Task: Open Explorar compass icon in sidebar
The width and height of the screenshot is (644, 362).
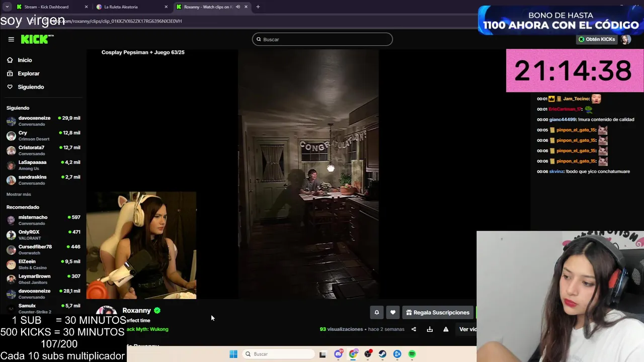Action: [10, 73]
